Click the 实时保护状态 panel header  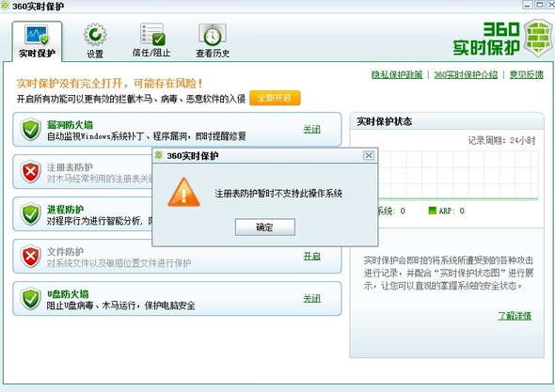447,121
